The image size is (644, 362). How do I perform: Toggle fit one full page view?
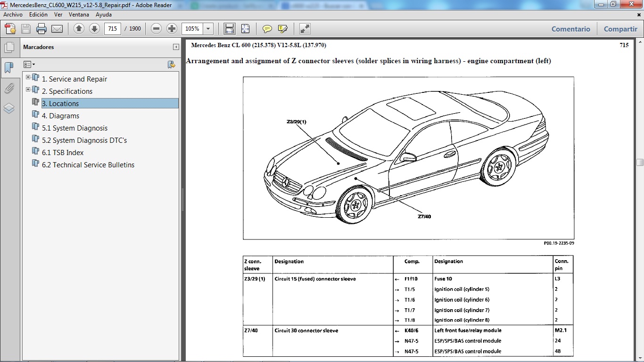tap(245, 29)
